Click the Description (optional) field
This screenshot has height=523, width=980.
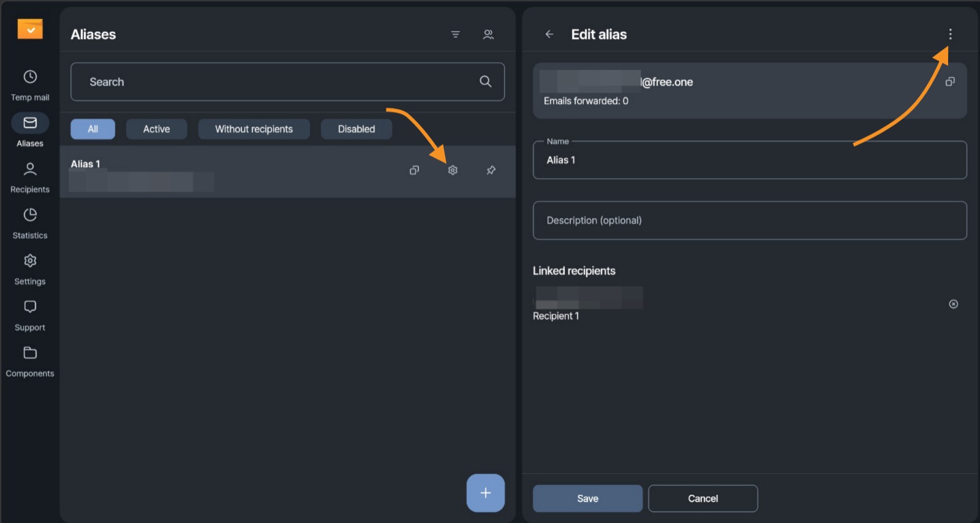point(750,220)
